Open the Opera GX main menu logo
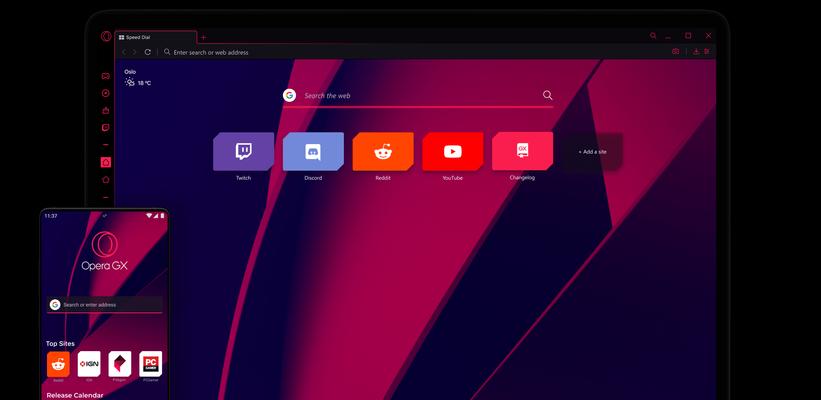 click(x=106, y=36)
